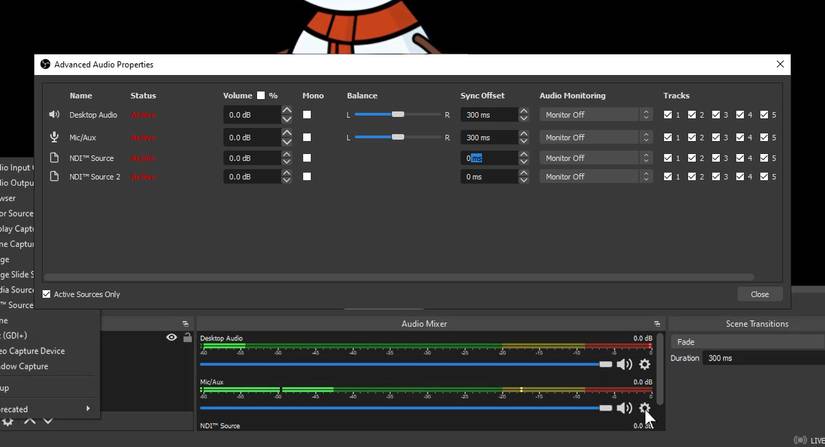This screenshot has width=825, height=447.
Task: Uncheck Track 1 for Desktop Audio
Action: (668, 115)
